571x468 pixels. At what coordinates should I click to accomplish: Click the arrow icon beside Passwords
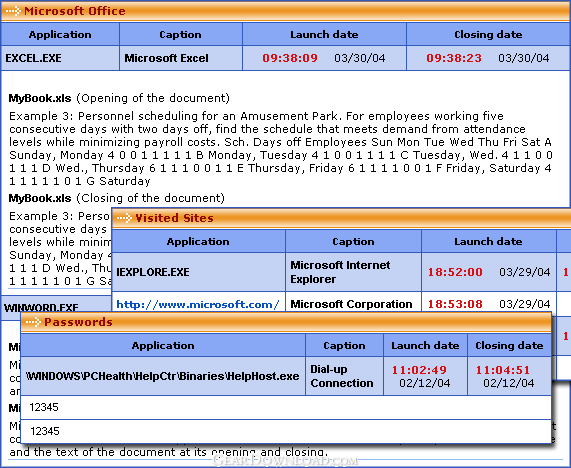pyautogui.click(x=33, y=322)
